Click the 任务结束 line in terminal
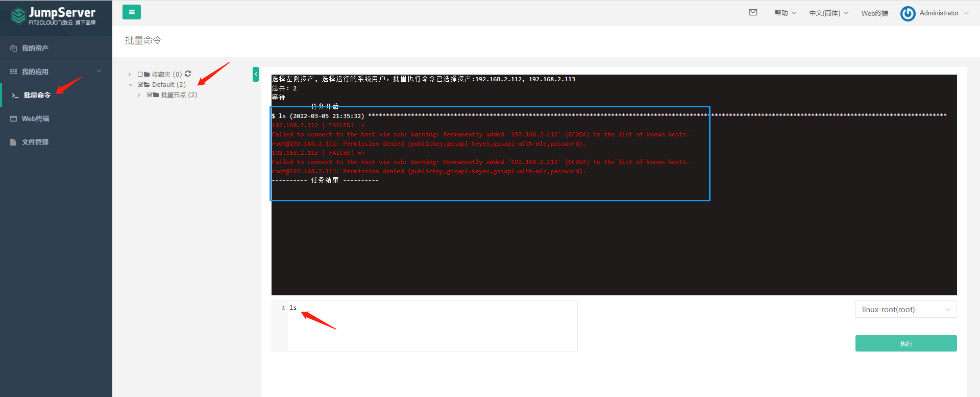The image size is (980, 397). [x=325, y=180]
